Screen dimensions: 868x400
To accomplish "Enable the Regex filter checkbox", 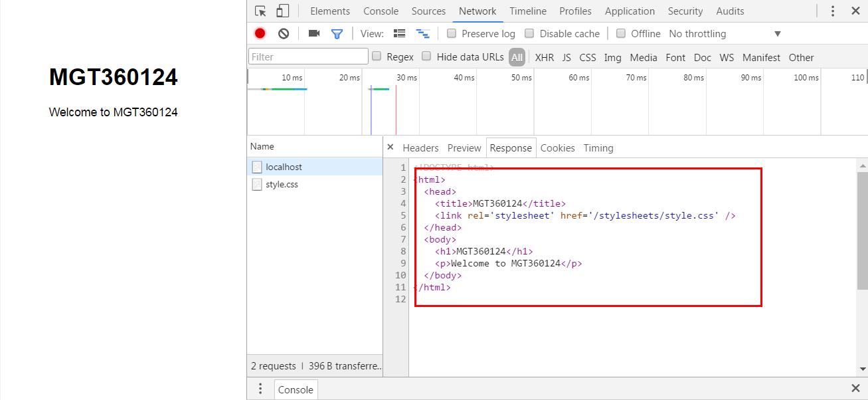I will (377, 56).
